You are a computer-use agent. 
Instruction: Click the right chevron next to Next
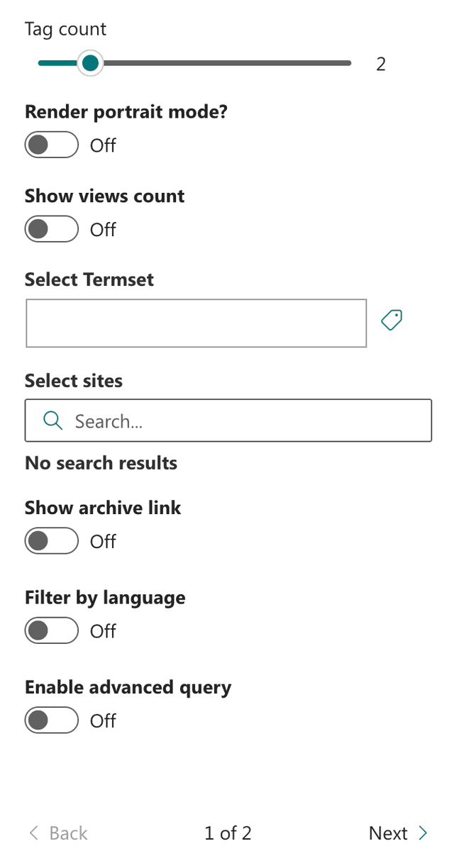pyautogui.click(x=423, y=833)
